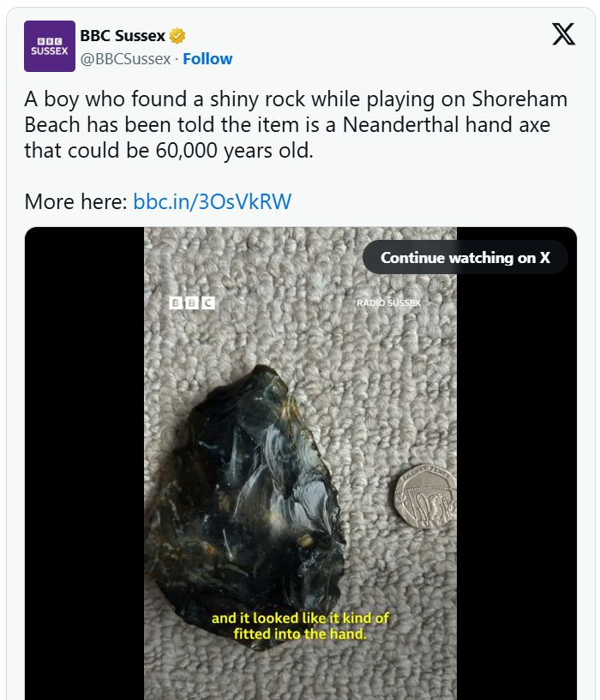
Task: Open the X logo in the corner
Action: pyautogui.click(x=563, y=34)
